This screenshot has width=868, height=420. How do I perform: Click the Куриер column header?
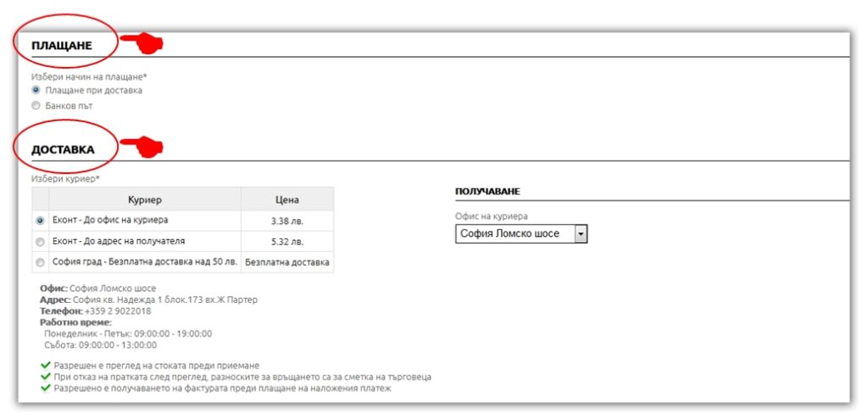[x=145, y=199]
